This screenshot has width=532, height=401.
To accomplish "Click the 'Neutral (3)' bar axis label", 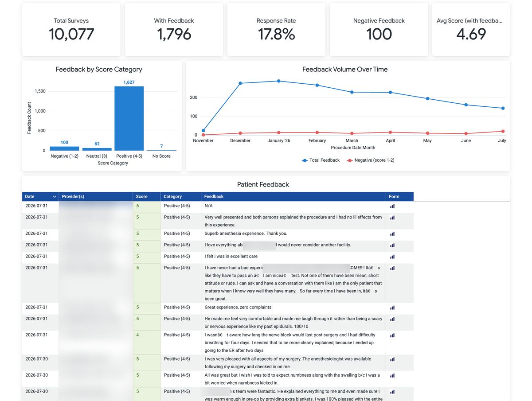I will coord(97,156).
